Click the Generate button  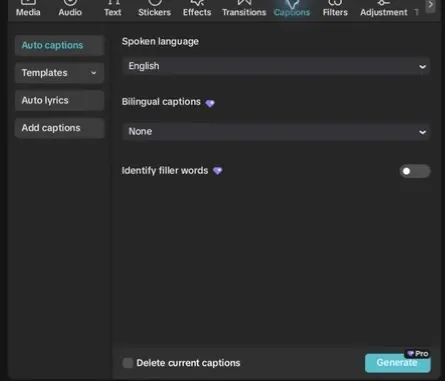point(397,363)
